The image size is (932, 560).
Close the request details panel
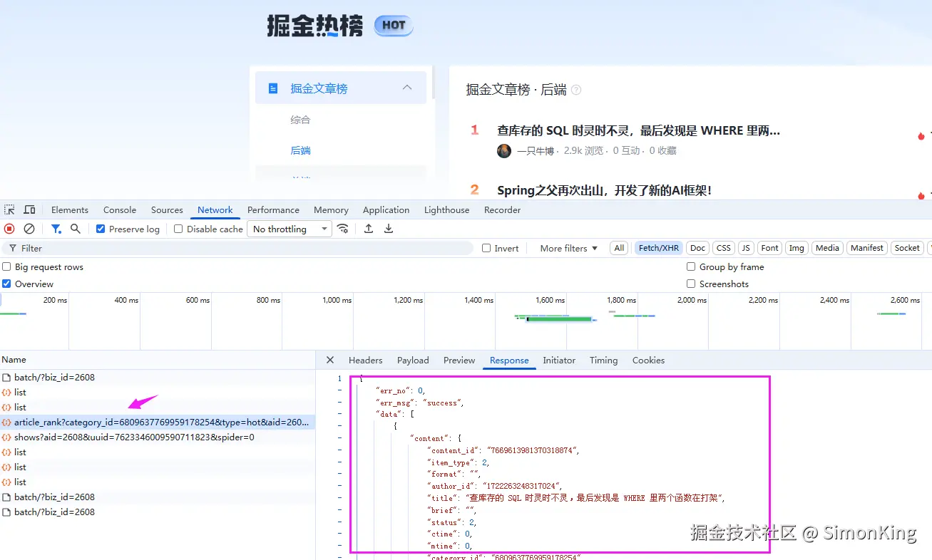329,361
